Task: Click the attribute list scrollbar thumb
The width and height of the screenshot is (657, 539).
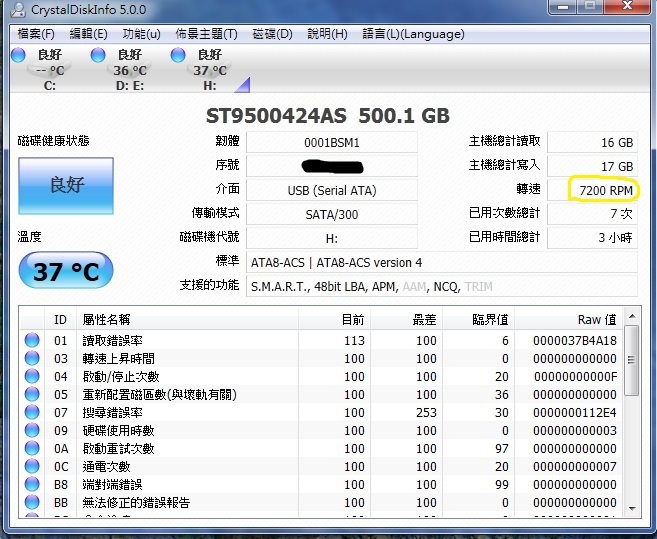Action: click(631, 360)
